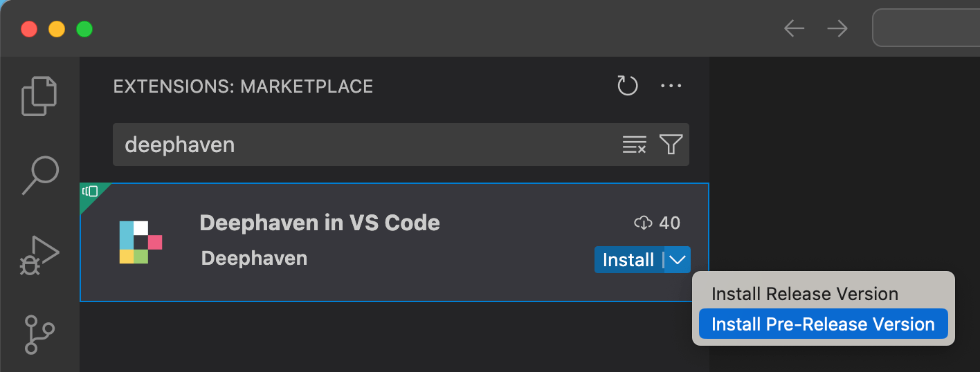Choose Install Pre-Release Version
Viewport: 980px width, 372px height.
click(822, 324)
